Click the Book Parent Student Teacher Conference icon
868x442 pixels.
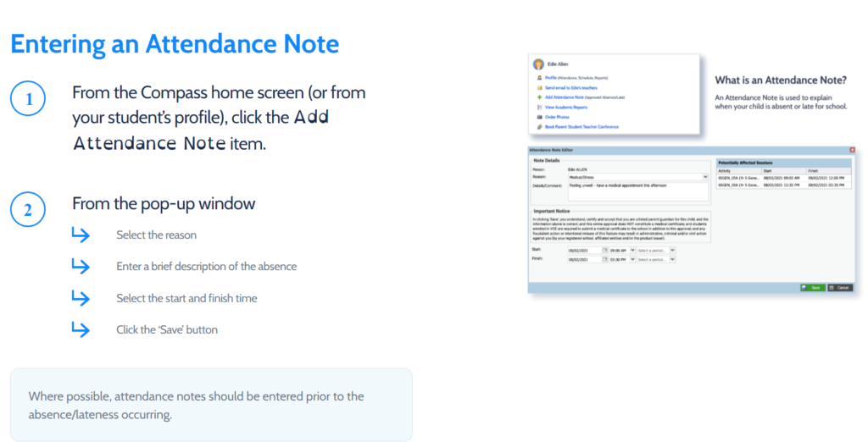(538, 127)
